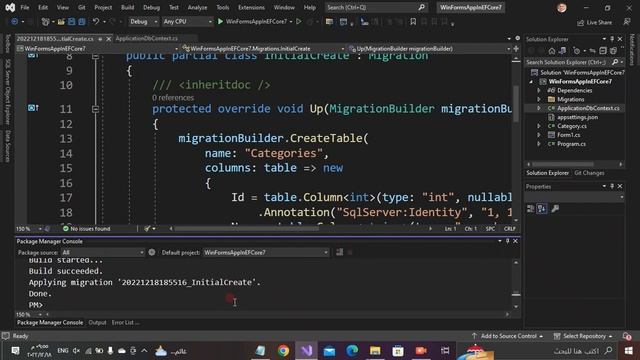
Task: Open the Build menu
Action: click(x=127, y=7)
